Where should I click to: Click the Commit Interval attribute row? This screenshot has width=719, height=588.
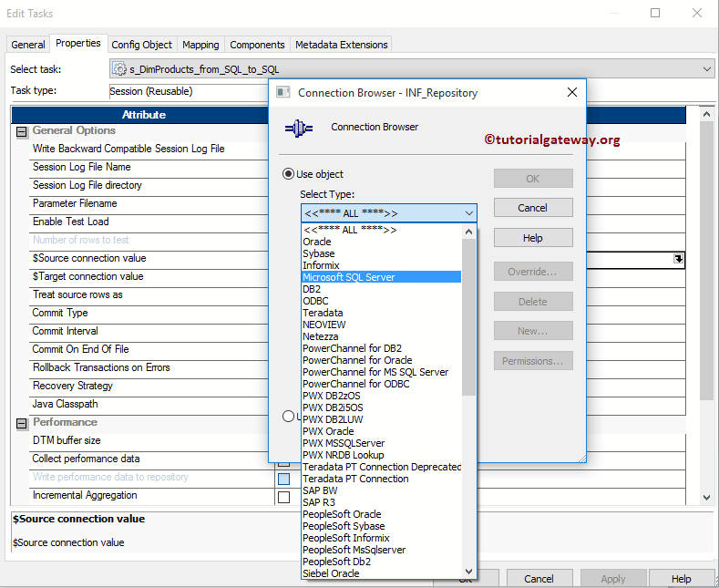tap(149, 331)
